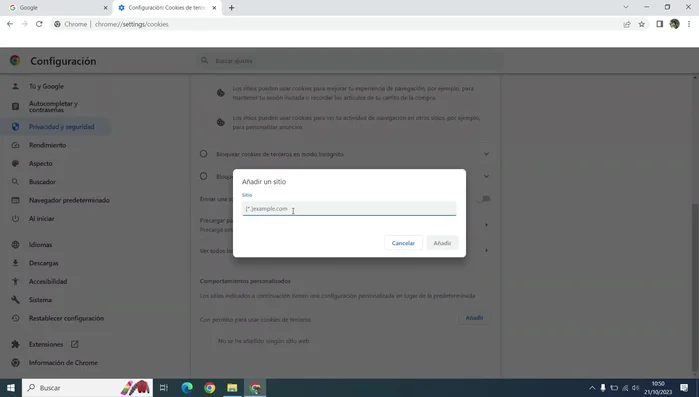The height and width of the screenshot is (397, 699).
Task: Open a new tab with plus button
Action: 231,8
